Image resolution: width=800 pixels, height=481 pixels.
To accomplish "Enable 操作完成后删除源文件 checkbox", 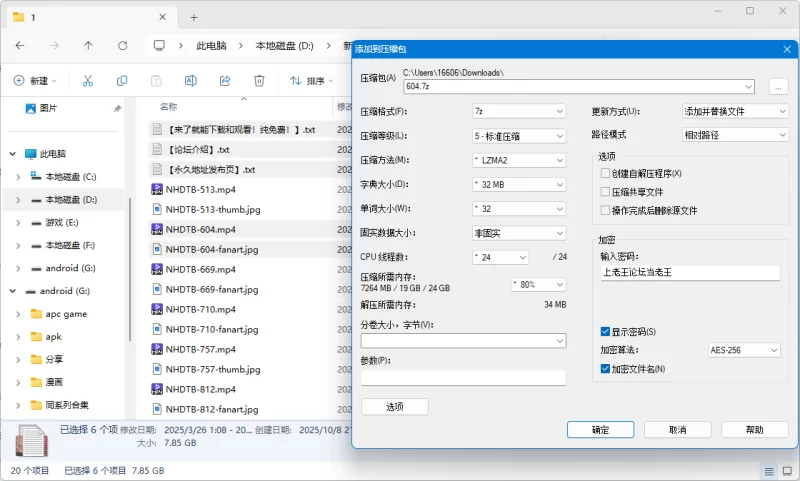I will coord(605,210).
